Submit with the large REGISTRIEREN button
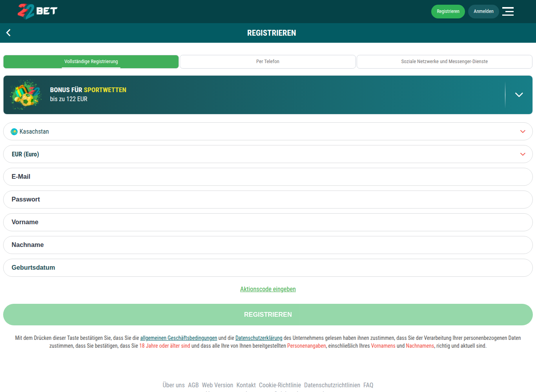This screenshot has height=392, width=536. tap(268, 314)
